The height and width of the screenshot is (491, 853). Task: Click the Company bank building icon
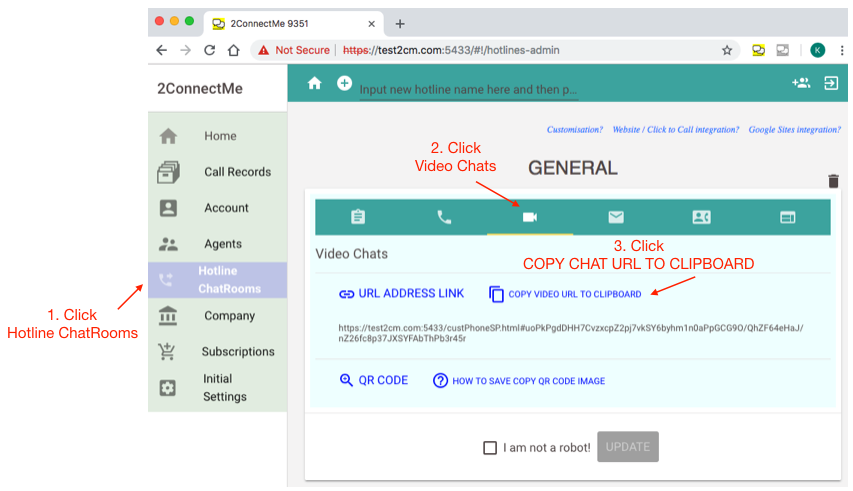click(168, 315)
